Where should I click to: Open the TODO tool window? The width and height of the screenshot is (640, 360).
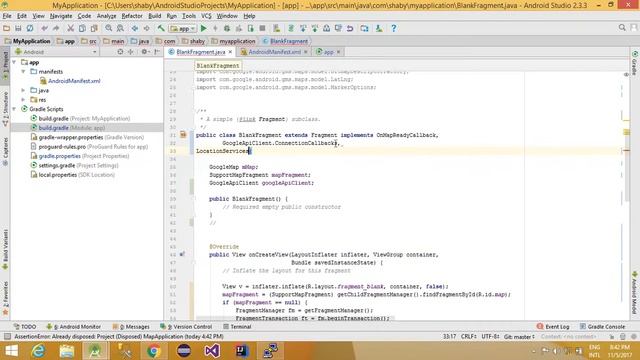(x=25, y=327)
